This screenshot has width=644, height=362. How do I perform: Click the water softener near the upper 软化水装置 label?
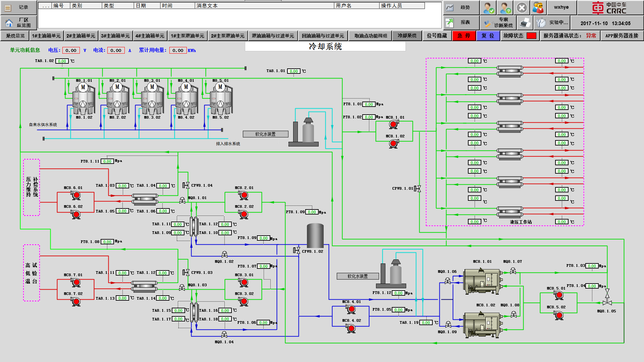pyautogui.click(x=304, y=132)
